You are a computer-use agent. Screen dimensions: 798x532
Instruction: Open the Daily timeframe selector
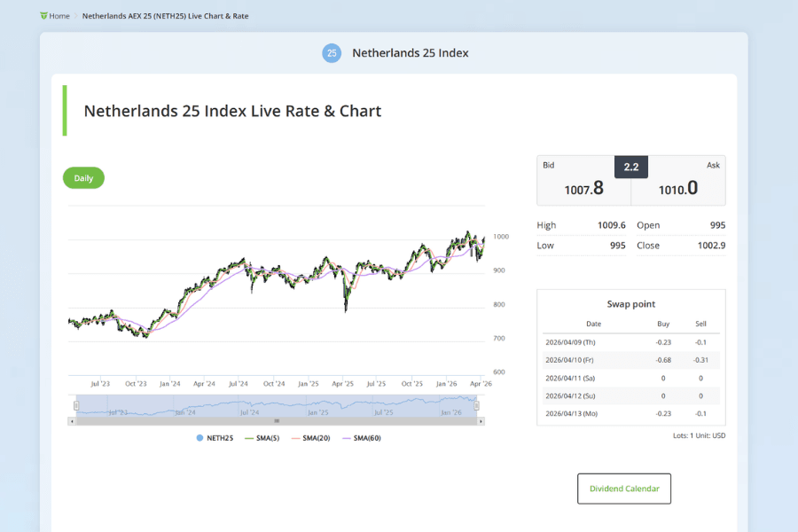(83, 177)
